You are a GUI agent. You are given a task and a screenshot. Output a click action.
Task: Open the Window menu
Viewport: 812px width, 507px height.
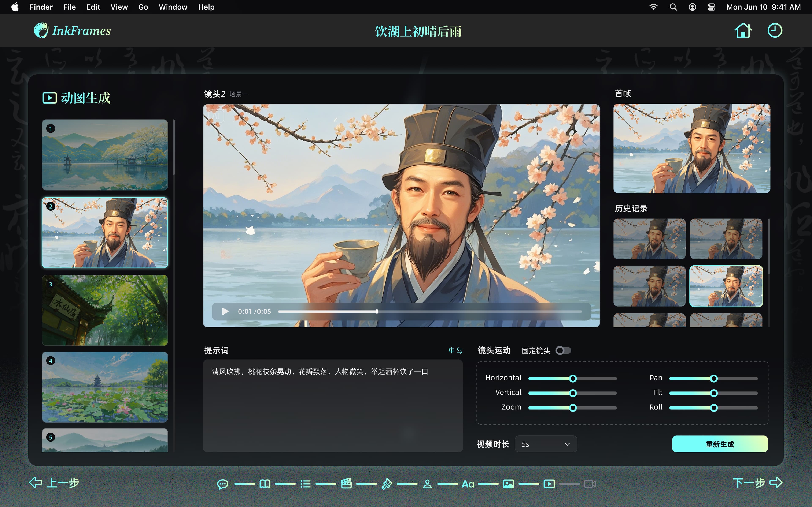click(173, 7)
